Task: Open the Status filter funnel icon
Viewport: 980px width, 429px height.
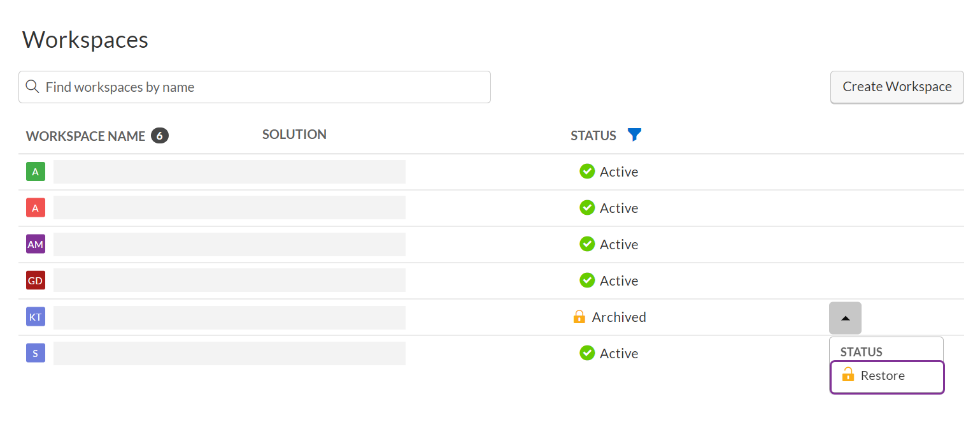Action: point(634,135)
